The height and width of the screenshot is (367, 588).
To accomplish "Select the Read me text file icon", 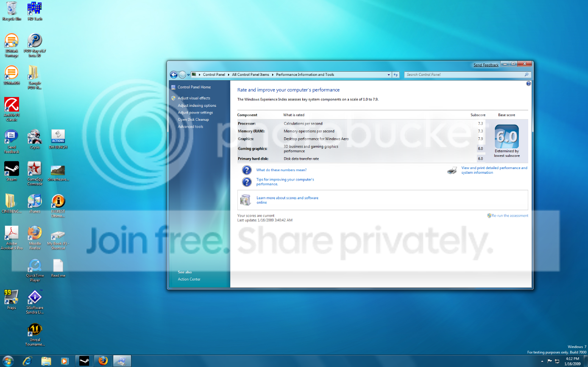I will click(x=58, y=268).
